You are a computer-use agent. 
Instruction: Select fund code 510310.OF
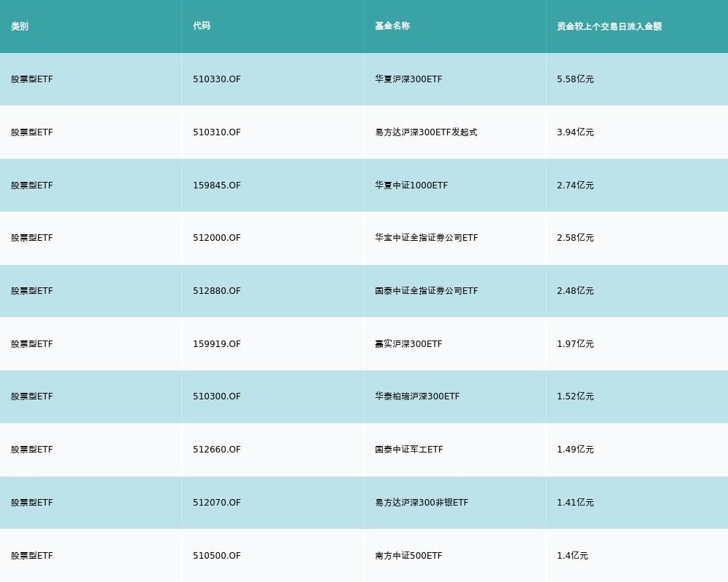[217, 132]
